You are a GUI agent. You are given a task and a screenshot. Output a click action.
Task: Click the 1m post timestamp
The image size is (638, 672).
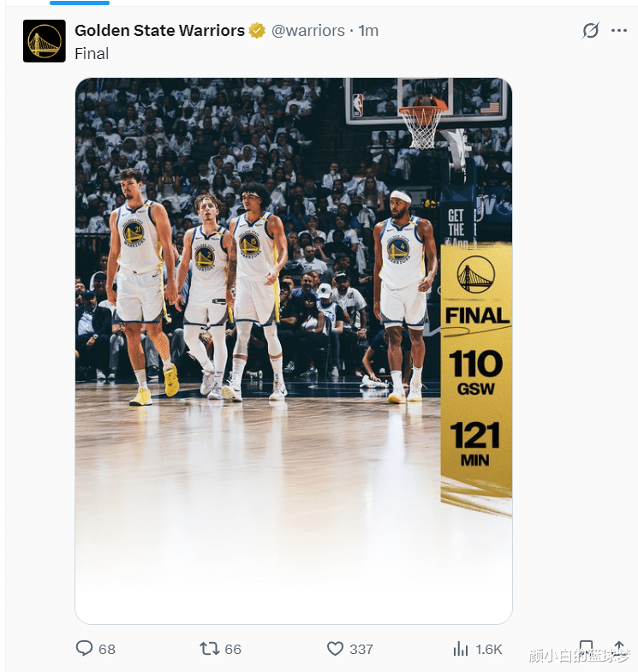368,31
